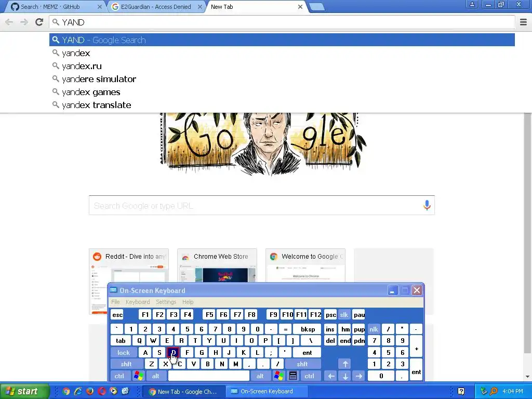Close the New Tab tab

[300, 7]
